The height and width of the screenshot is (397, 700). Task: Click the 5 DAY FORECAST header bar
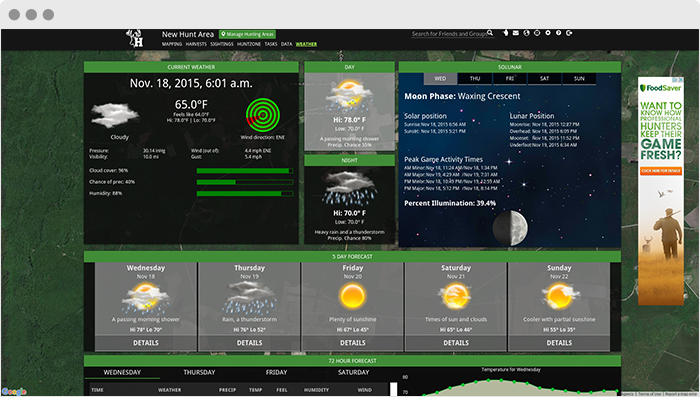click(352, 257)
